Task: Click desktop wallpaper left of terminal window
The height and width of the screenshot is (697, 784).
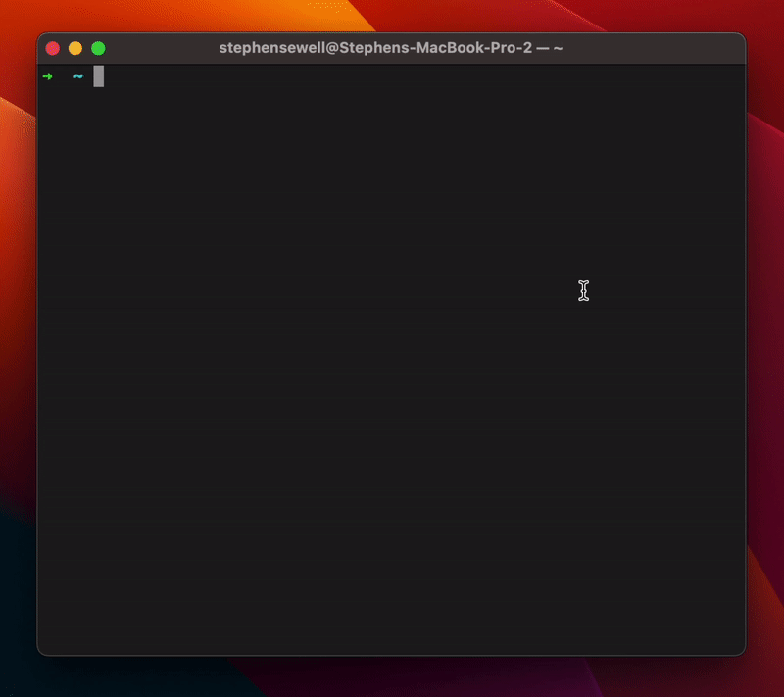Action: click(x=18, y=343)
